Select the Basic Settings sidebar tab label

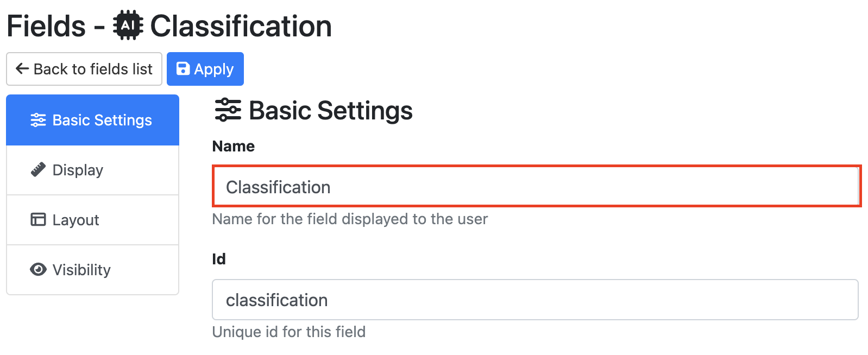click(102, 120)
